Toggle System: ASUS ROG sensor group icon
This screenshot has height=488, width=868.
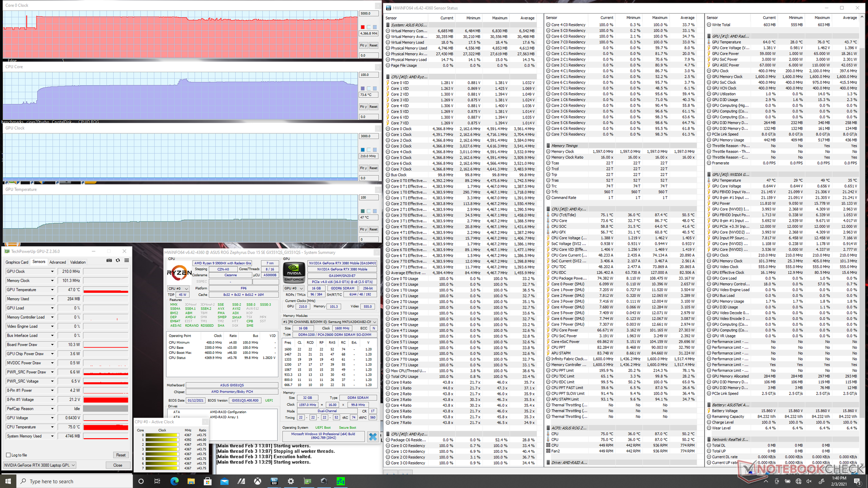click(388, 25)
